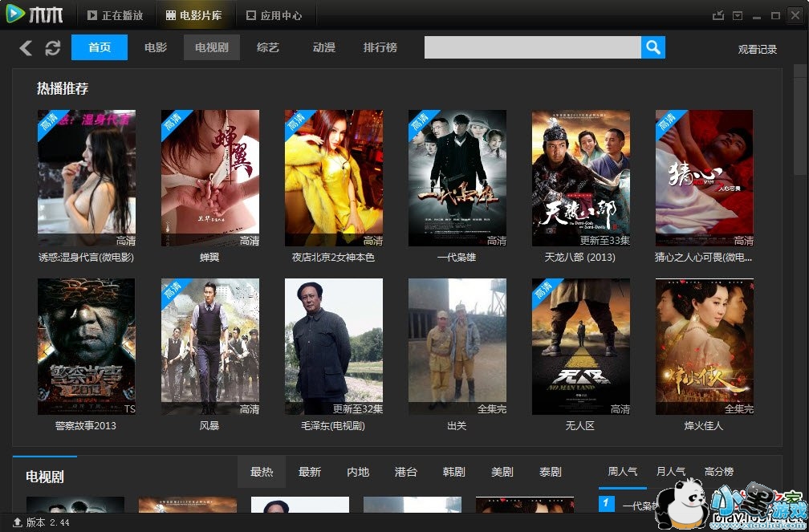The image size is (809, 532).
Task: Select the 首页 navigation item
Action: (100, 47)
